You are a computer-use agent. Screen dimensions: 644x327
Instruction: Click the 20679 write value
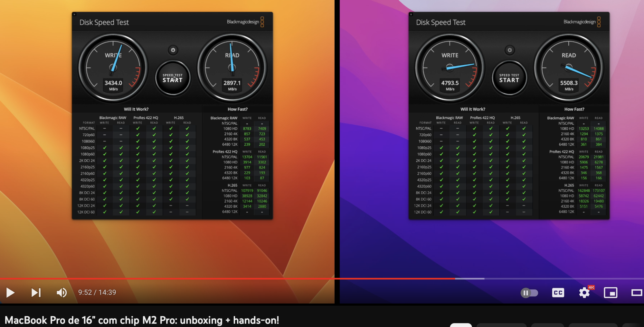[x=584, y=157]
